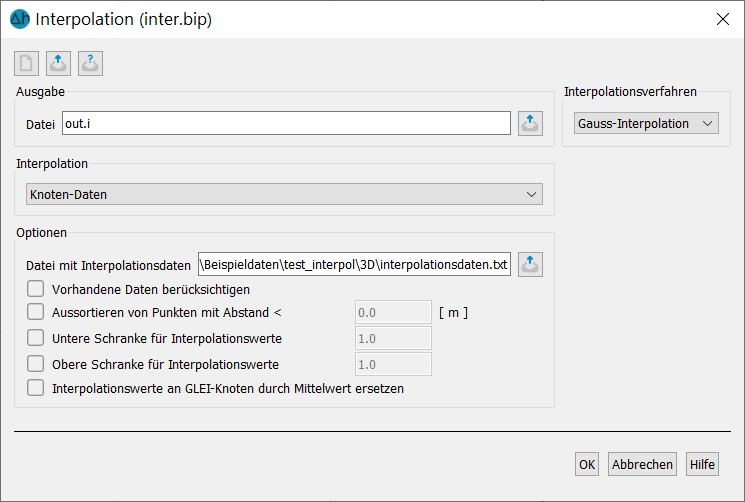Image resolution: width=745 pixels, height=502 pixels.
Task: Check Obere Schranke für Interpolationswerte
Action: click(x=36, y=364)
